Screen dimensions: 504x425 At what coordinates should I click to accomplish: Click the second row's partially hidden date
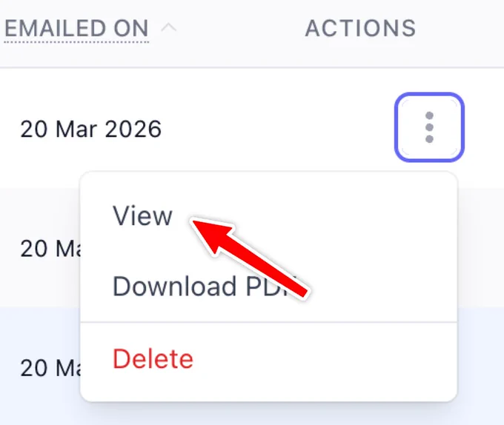tap(50, 249)
